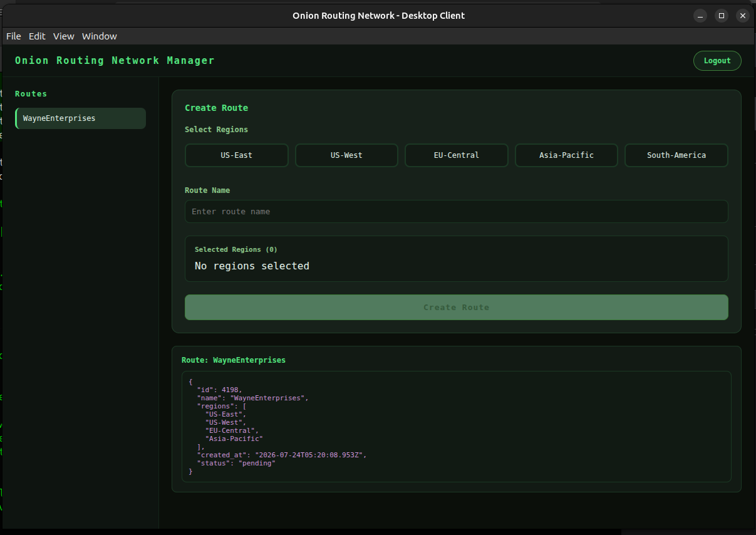Click the 'Onion Routing Network Manager' title
The height and width of the screenshot is (535, 756).
[x=115, y=61]
